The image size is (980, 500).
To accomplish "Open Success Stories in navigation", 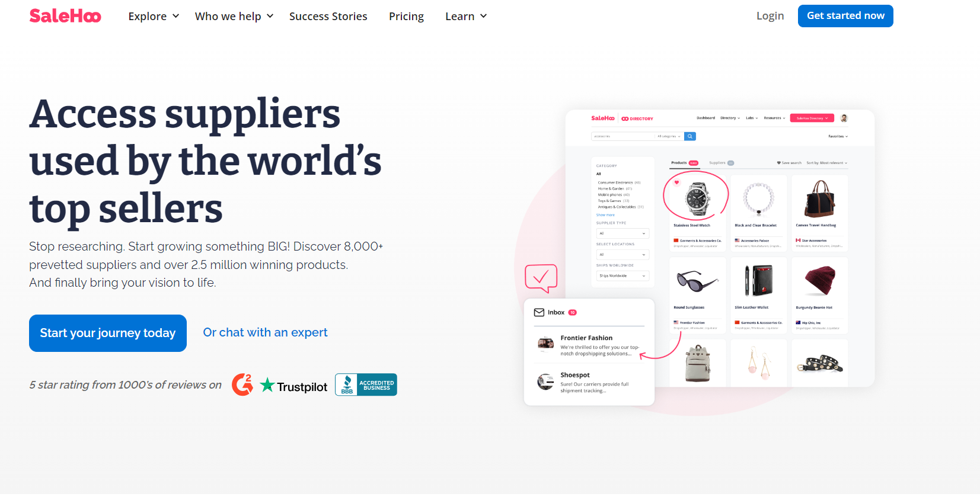I will [328, 16].
